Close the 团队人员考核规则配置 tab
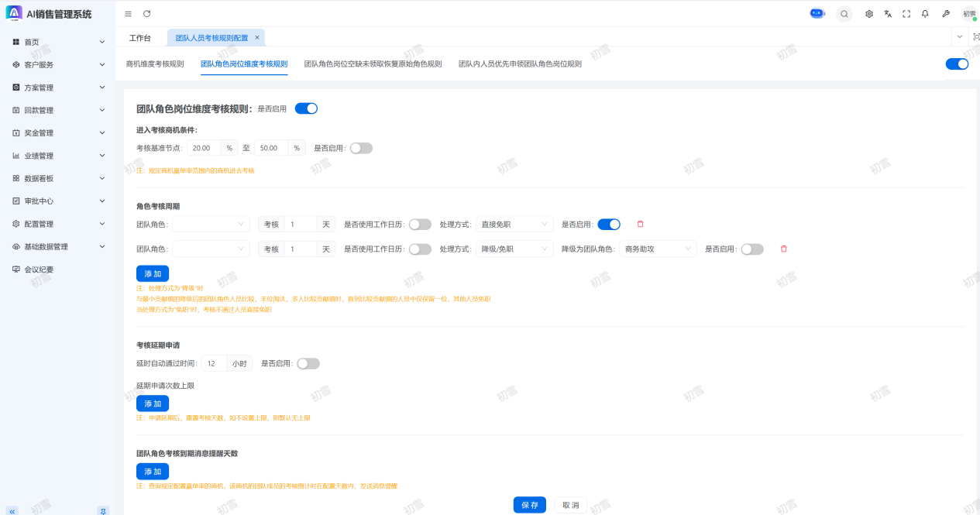980x515 pixels. (x=257, y=37)
